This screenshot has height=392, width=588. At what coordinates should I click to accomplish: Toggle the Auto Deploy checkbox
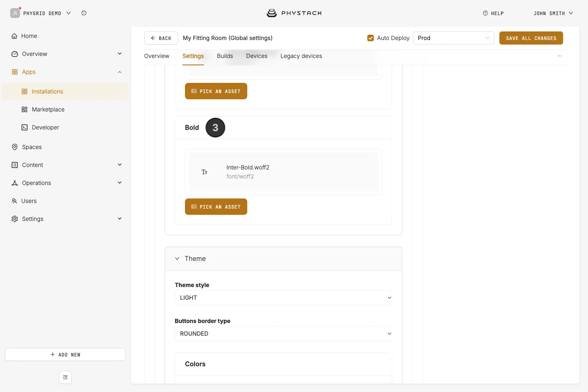click(371, 38)
